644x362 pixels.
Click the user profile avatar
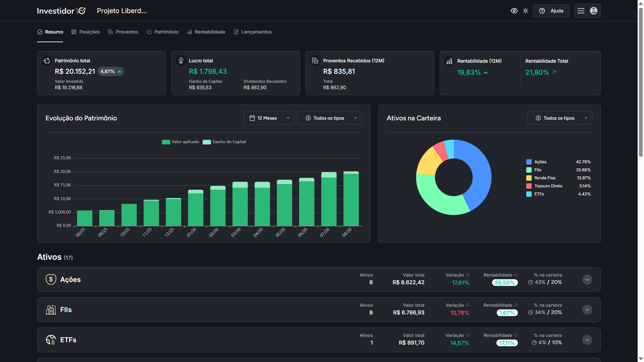593,11
